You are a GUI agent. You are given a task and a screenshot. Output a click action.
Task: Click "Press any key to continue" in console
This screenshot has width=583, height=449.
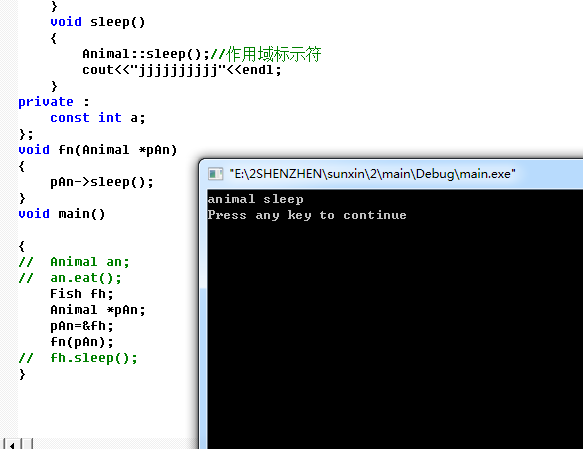tap(307, 215)
